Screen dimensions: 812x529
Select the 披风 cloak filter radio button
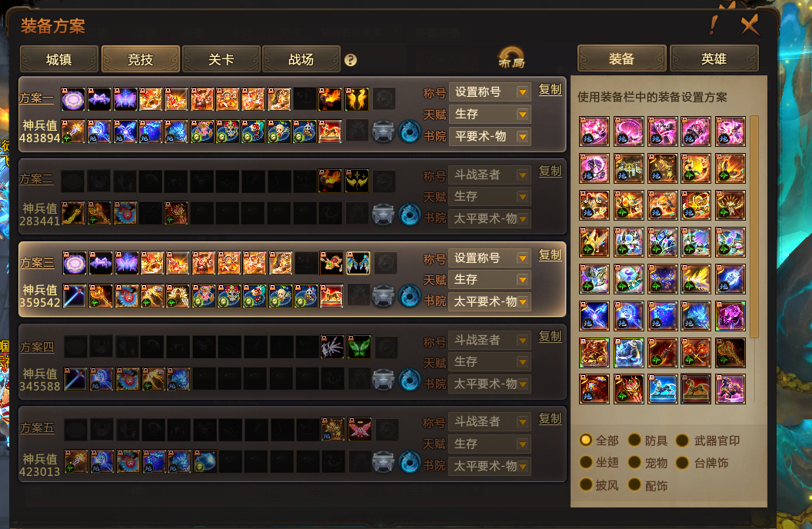tap(586, 484)
